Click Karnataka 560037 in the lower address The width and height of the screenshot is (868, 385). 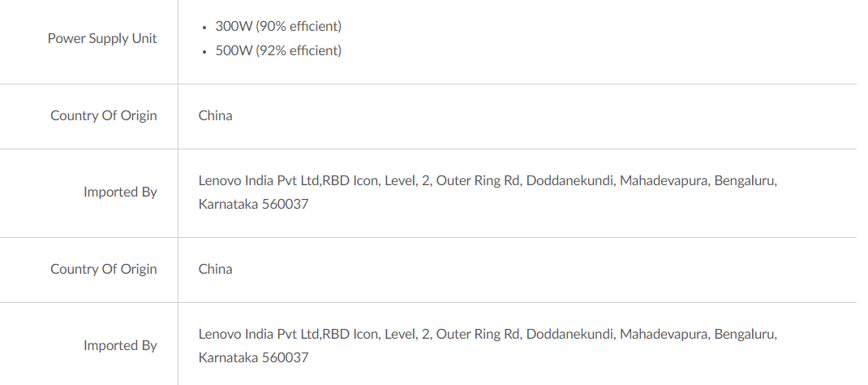[x=254, y=357]
